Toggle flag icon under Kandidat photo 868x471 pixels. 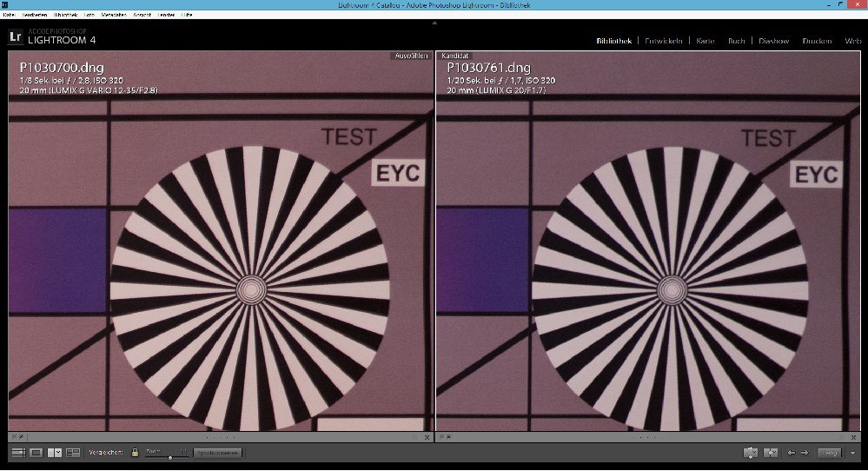tap(441, 437)
